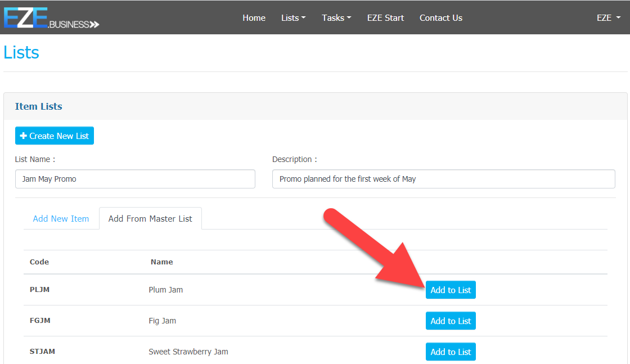The width and height of the screenshot is (630, 364).
Task: Open the EZE Start page
Action: pos(385,18)
